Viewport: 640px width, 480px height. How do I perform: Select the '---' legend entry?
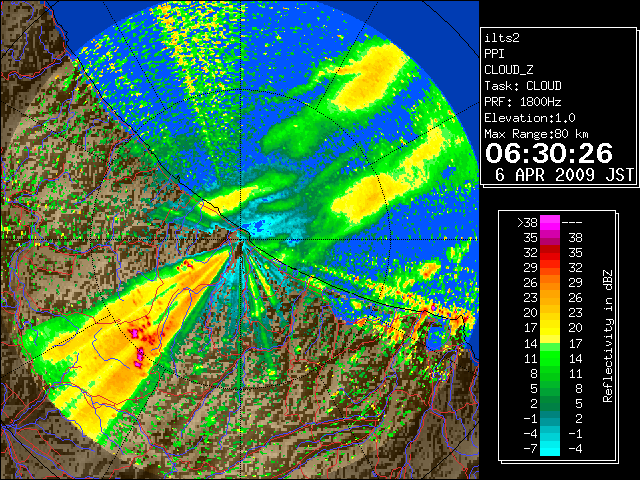[572, 223]
